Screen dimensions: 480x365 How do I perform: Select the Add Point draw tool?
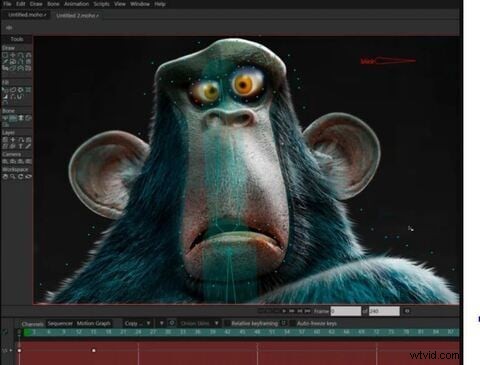(21, 55)
